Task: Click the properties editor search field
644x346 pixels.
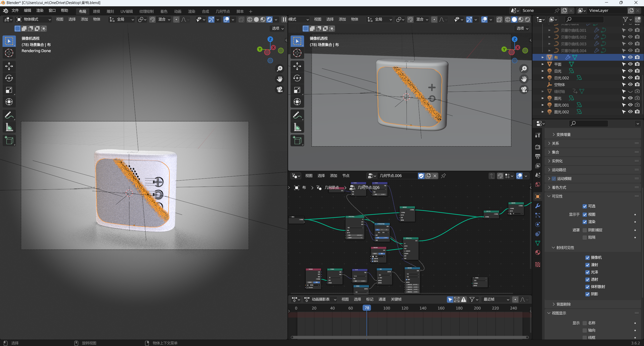Action: [x=588, y=123]
